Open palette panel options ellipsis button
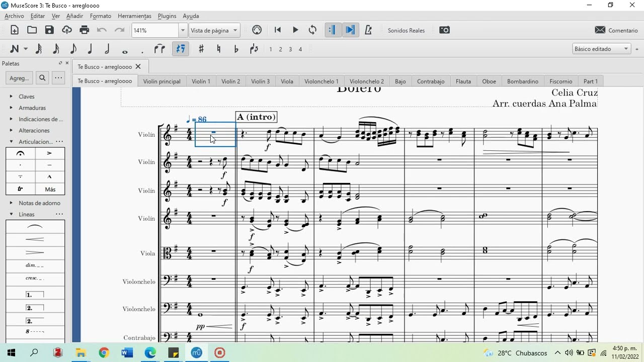644x362 pixels. pyautogui.click(x=58, y=78)
